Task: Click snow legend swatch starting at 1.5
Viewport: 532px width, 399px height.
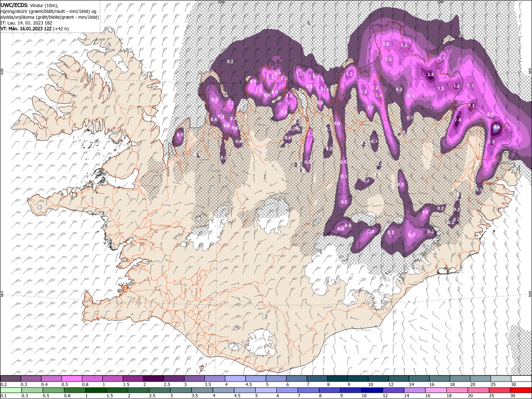Action: 133,379
